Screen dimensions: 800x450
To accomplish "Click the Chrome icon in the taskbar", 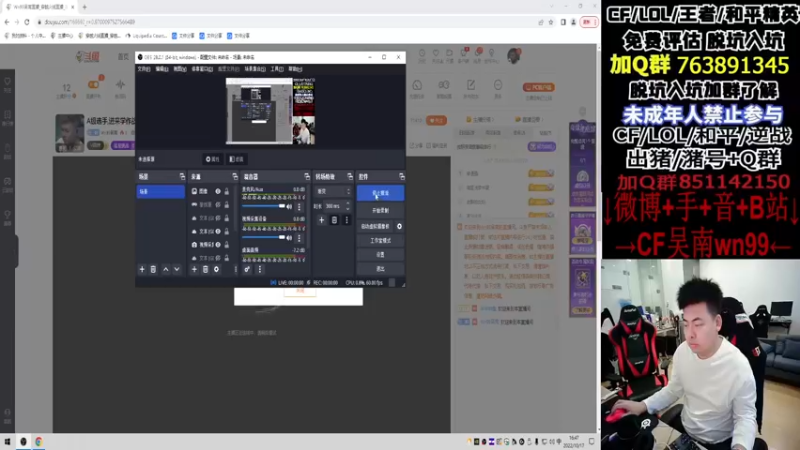I will pos(39,441).
